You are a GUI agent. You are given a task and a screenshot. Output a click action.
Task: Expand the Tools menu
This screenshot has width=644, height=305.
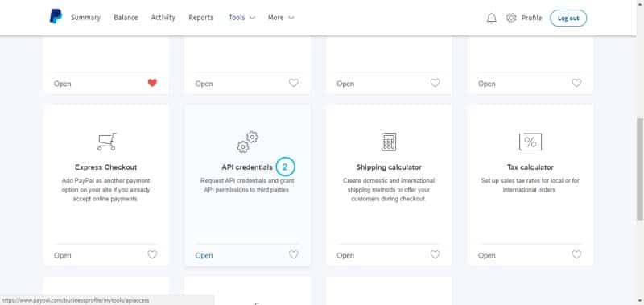coord(242,18)
